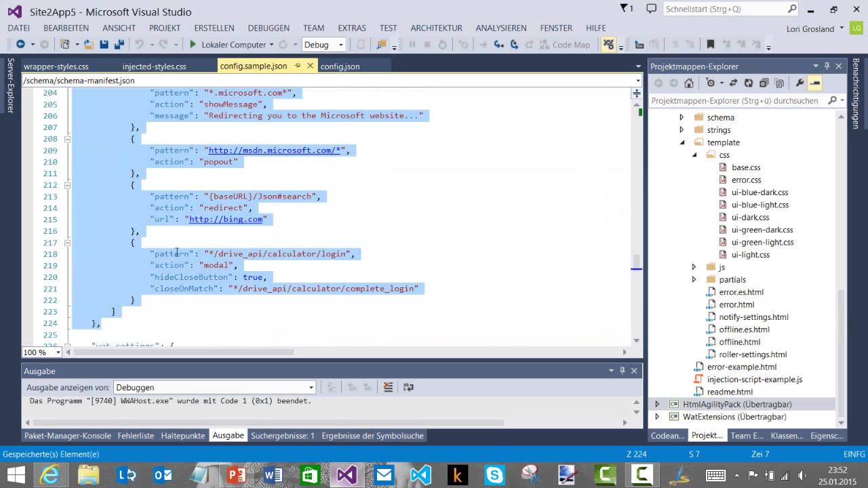Viewport: 868px width, 488px height.
Task: Click the Undo toolbar icon
Action: point(139,45)
